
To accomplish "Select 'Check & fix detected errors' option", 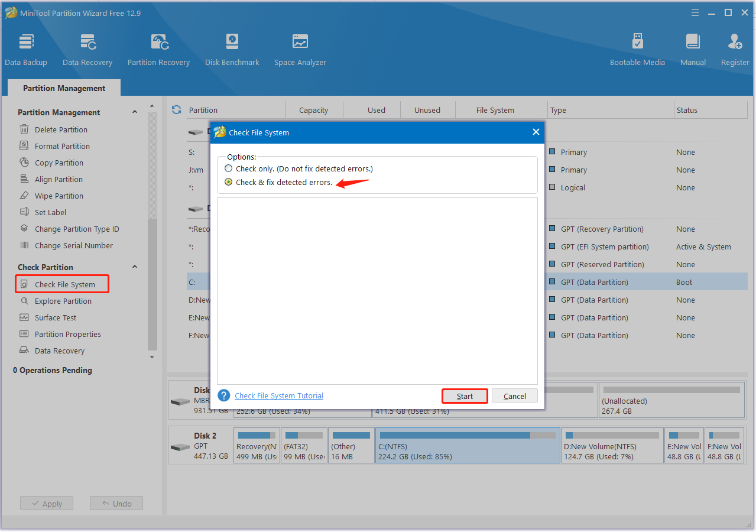I will [x=228, y=182].
